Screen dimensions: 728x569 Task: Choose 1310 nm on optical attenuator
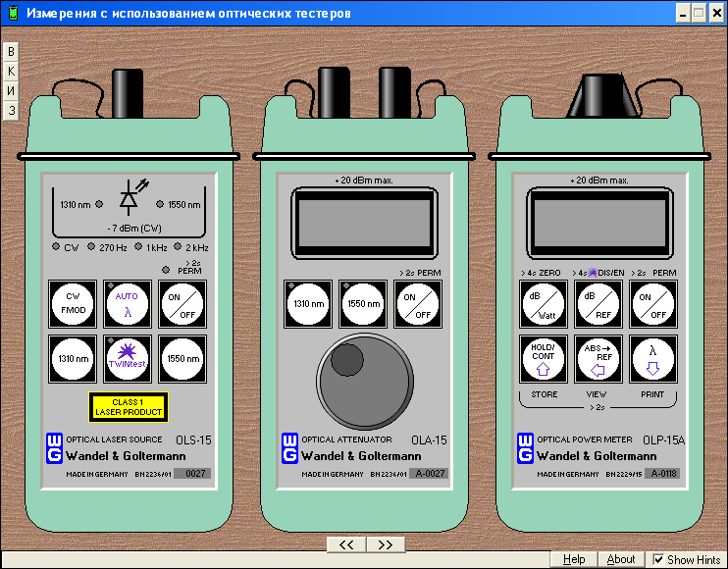click(308, 304)
